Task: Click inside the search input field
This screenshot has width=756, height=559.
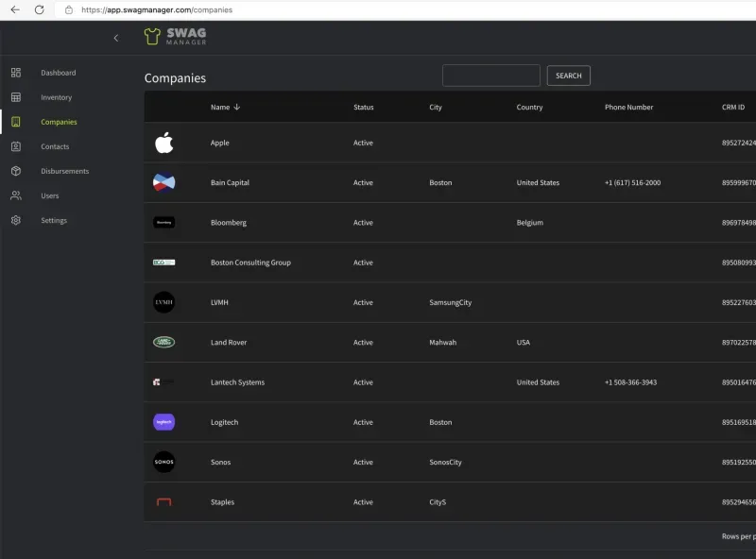Action: [490, 76]
